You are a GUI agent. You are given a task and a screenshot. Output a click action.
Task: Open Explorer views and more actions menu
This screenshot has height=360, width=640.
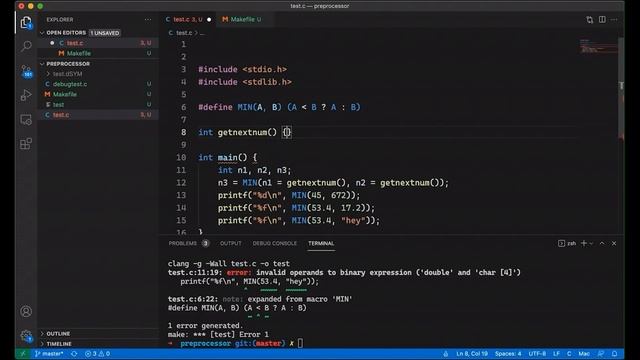tap(148, 20)
